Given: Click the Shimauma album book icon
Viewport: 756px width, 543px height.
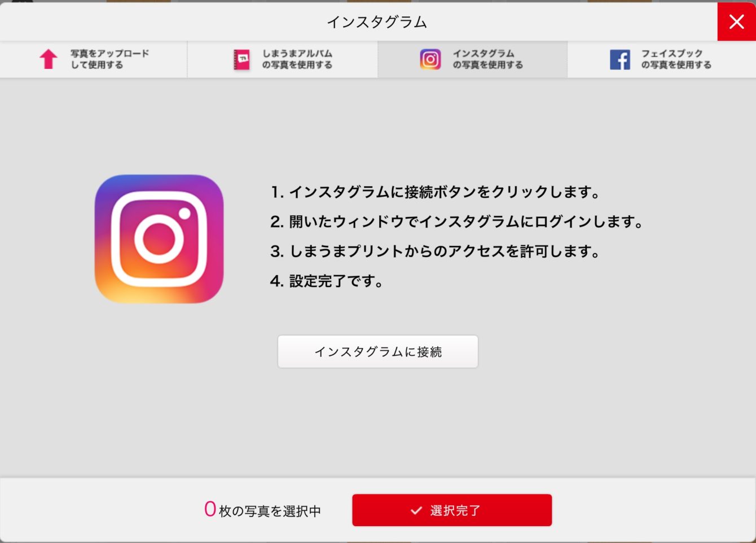Looking at the screenshot, I should (x=241, y=59).
